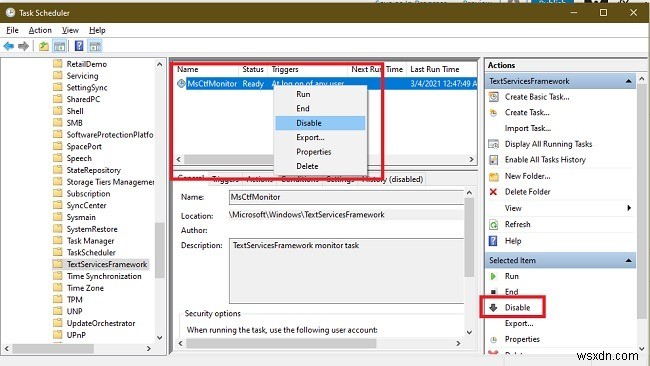Click the Create Task icon
The width and height of the screenshot is (650, 366).
pos(493,113)
